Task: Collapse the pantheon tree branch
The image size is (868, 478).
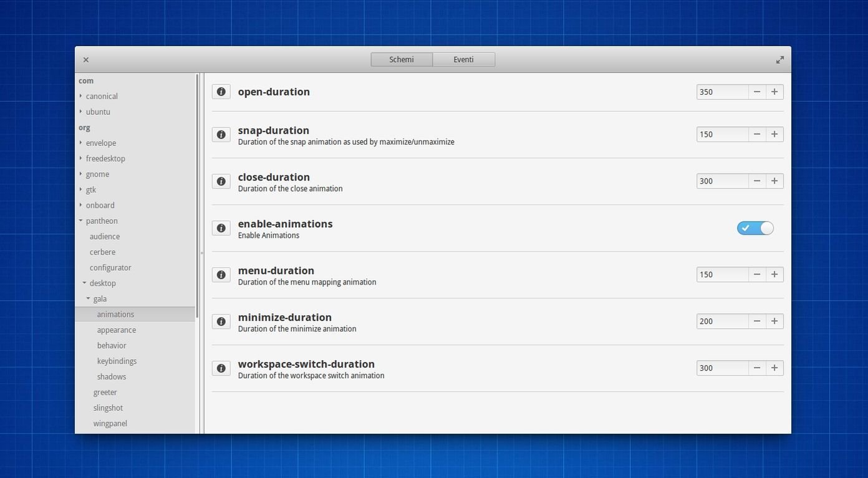Action: click(x=81, y=221)
